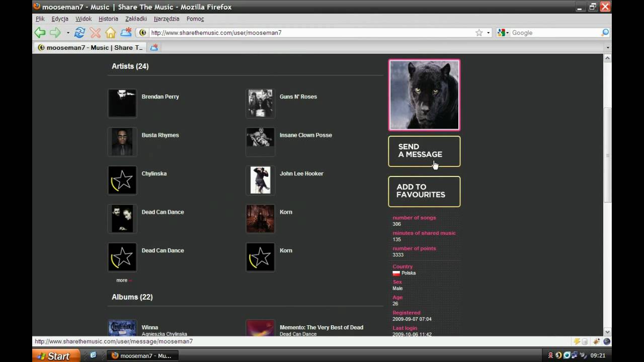This screenshot has height=362, width=644.
Task: Open the Pomoc menu
Action: click(x=195, y=19)
